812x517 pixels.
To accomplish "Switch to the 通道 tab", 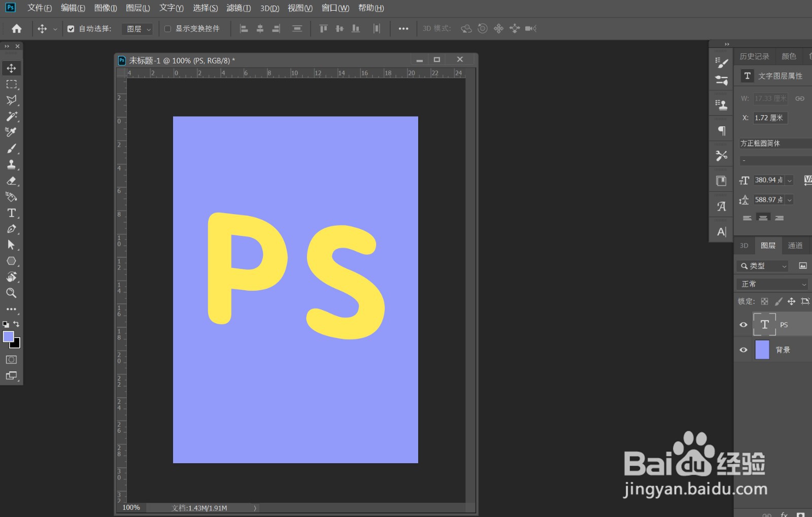I will tap(795, 246).
